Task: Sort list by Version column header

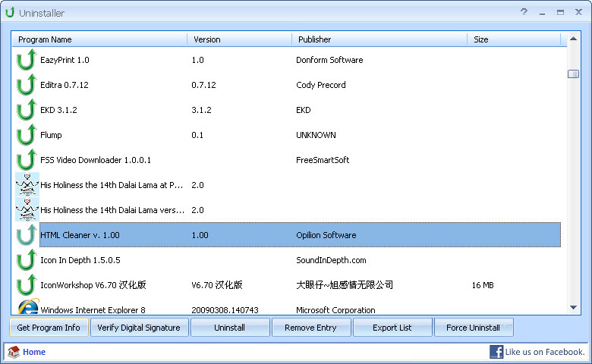Action: point(239,39)
